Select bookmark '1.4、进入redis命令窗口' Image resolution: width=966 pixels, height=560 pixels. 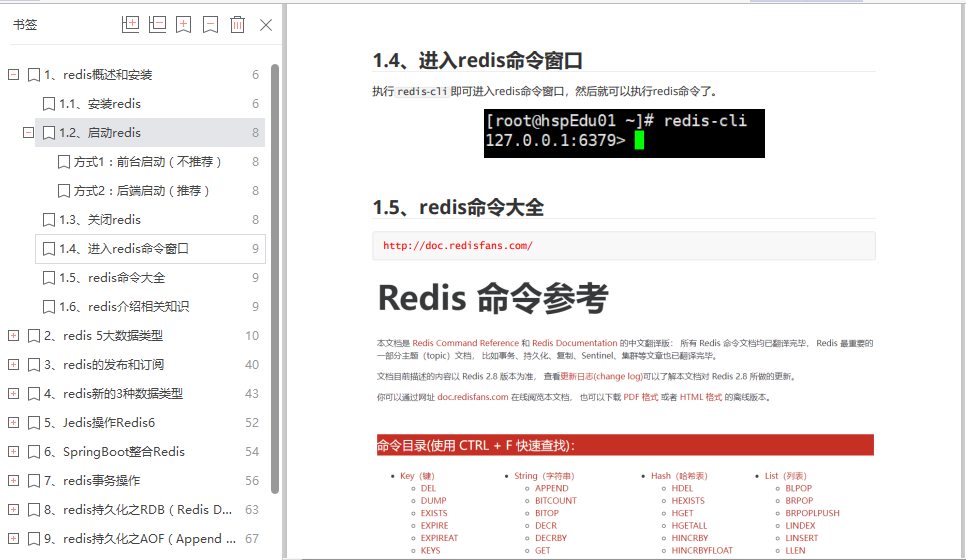(150, 248)
